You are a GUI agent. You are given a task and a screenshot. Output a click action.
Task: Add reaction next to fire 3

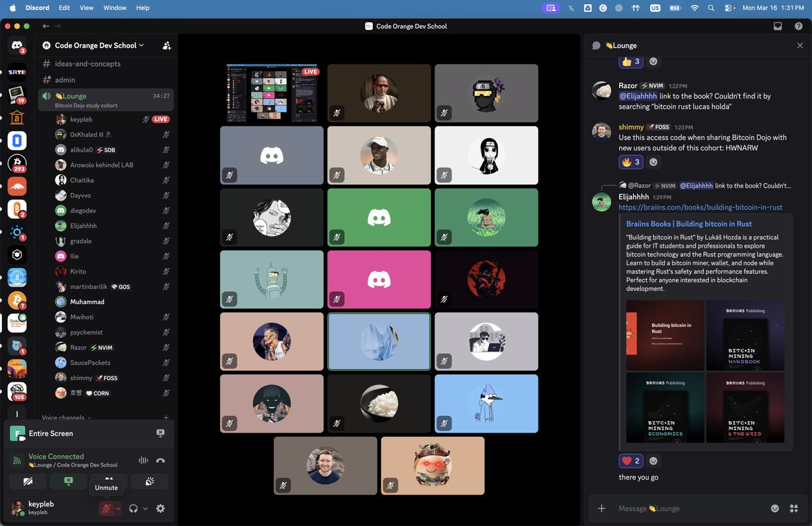653,162
